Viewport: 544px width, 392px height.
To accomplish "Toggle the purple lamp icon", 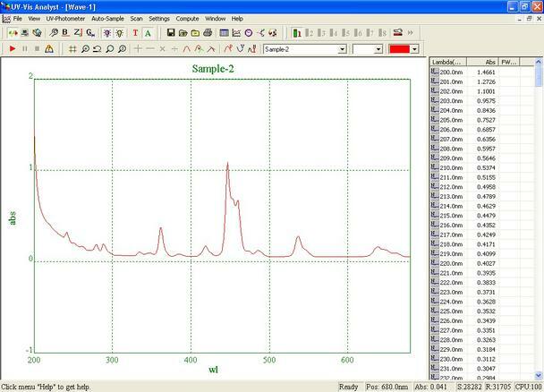I will 107,33.
